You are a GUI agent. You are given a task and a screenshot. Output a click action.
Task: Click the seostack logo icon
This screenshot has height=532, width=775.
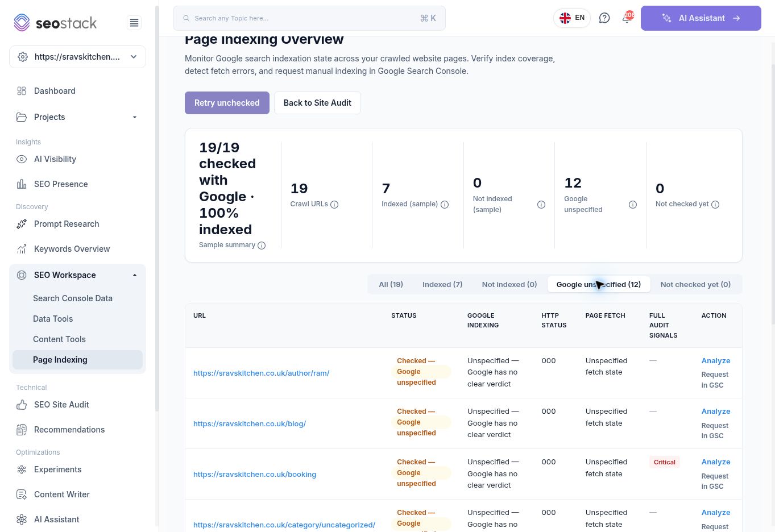click(22, 23)
